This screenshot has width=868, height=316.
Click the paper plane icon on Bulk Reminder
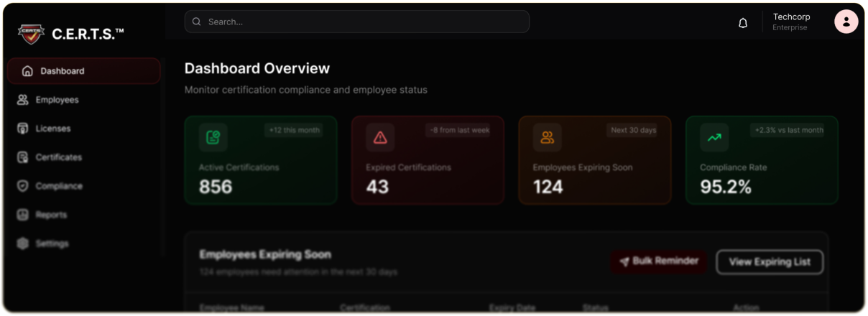pos(624,262)
